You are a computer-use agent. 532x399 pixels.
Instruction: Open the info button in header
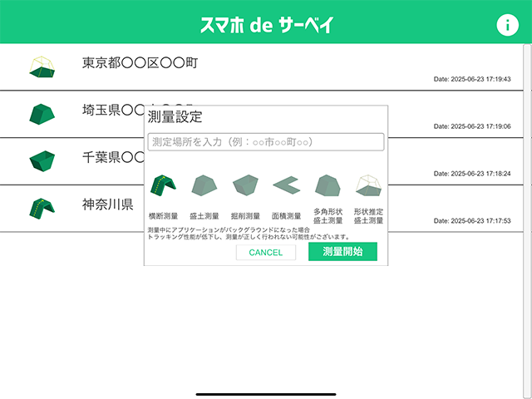point(507,25)
